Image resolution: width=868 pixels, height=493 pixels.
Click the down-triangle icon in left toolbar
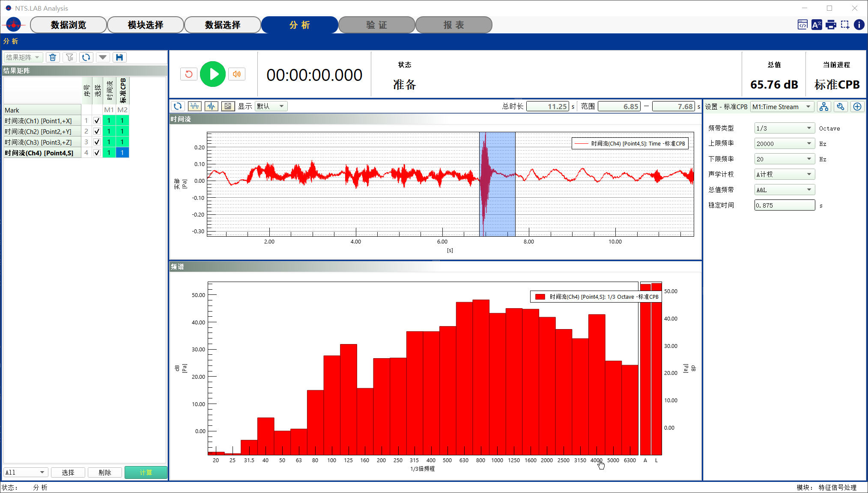103,57
